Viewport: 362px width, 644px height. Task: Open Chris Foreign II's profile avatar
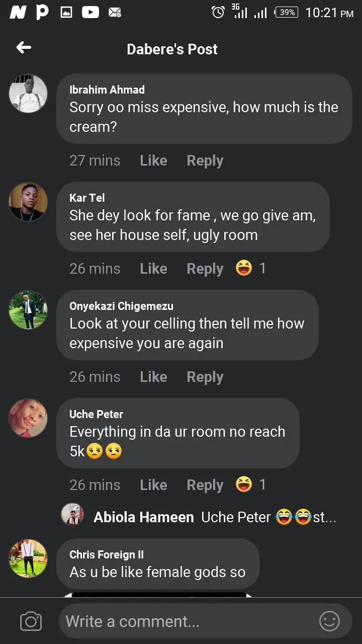click(28, 558)
